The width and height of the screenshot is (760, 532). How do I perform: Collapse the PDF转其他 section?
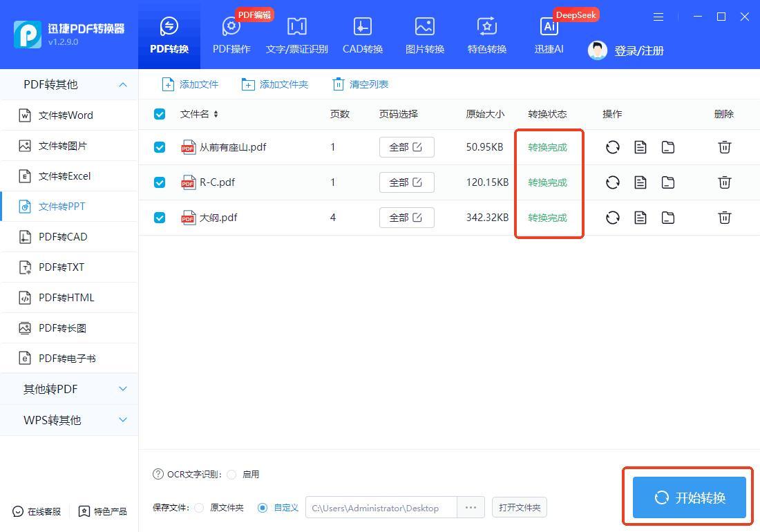[123, 84]
